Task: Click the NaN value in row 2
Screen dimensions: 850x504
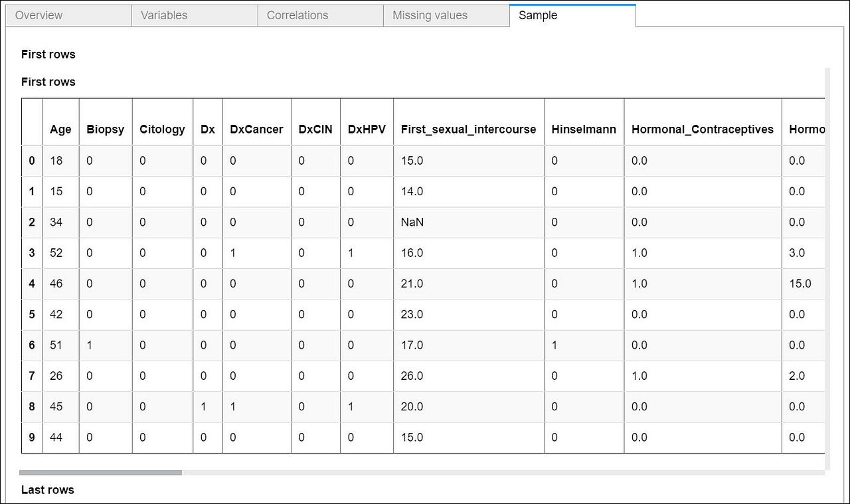Action: (x=412, y=222)
